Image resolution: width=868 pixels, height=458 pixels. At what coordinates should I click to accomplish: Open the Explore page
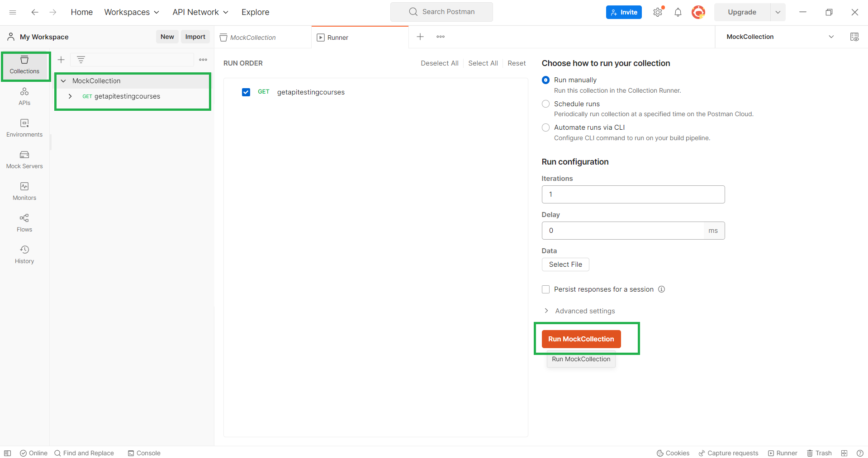[x=255, y=12]
